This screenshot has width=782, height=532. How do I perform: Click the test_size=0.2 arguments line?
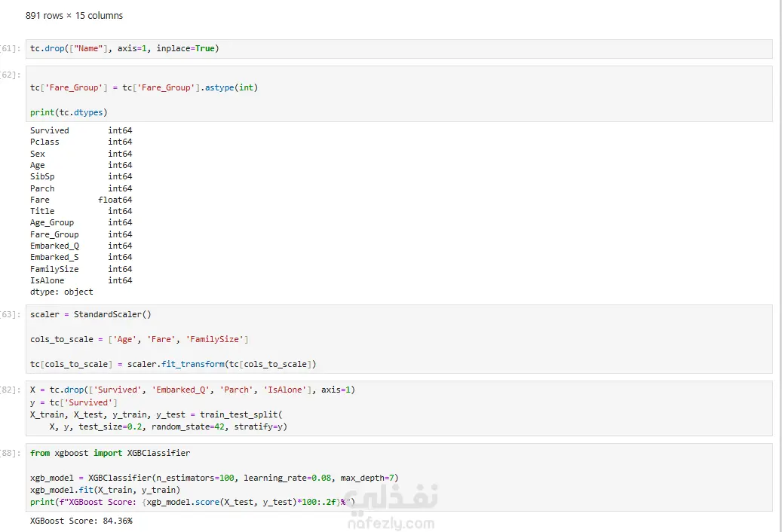tap(168, 427)
